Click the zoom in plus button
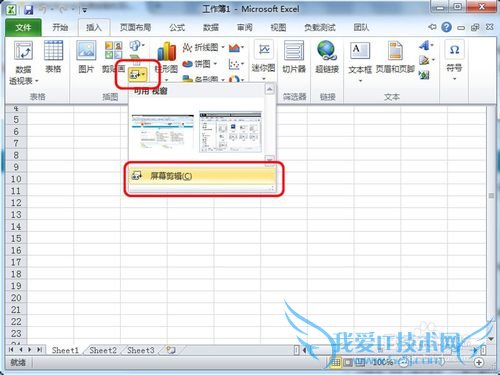This screenshot has height=375, width=500. click(479, 362)
